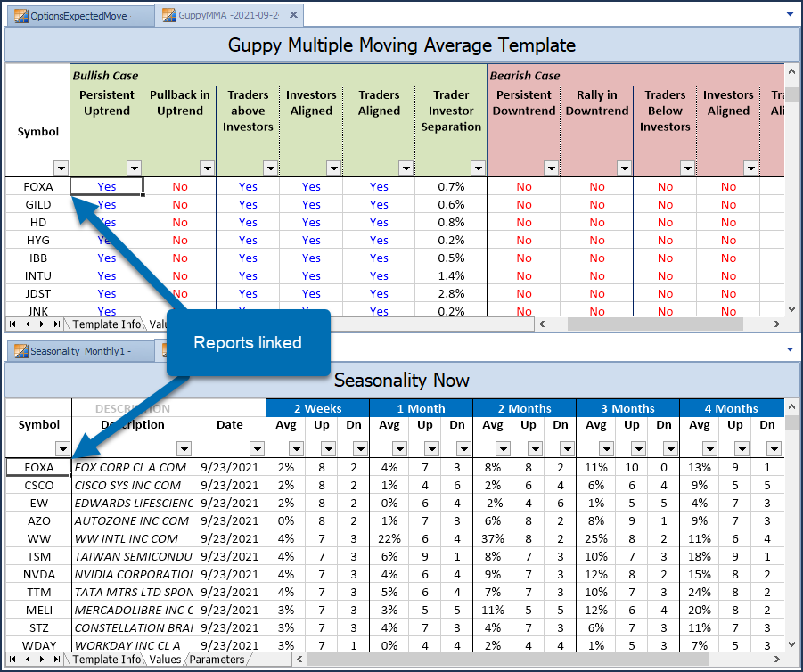Click TTM 4 Months Avg value 24%
803x672 pixels.
pyautogui.click(x=699, y=592)
